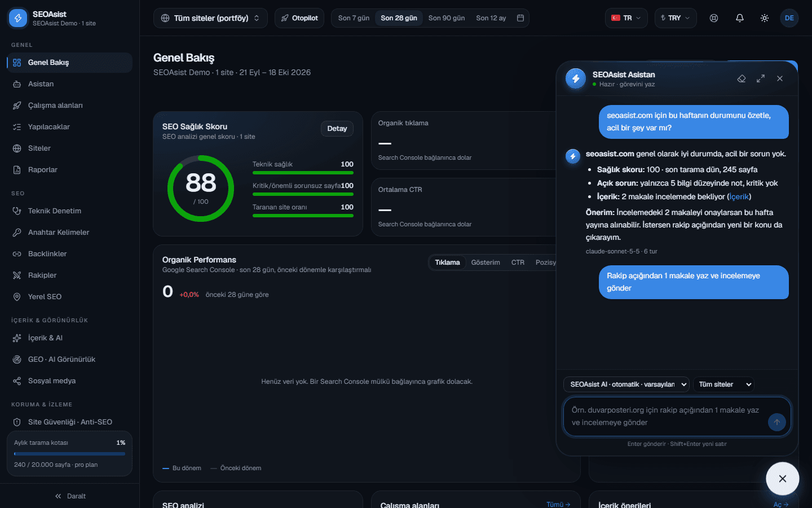Follow the İçerik link in assistant reply
Viewport: 812px width, 508px height.
739,197
